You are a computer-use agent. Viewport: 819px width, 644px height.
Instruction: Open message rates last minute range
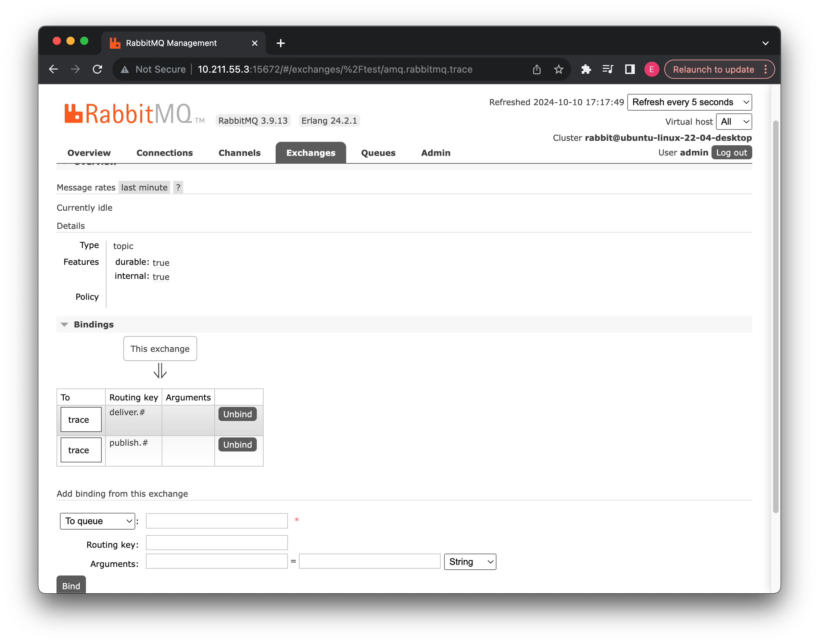pyautogui.click(x=144, y=188)
